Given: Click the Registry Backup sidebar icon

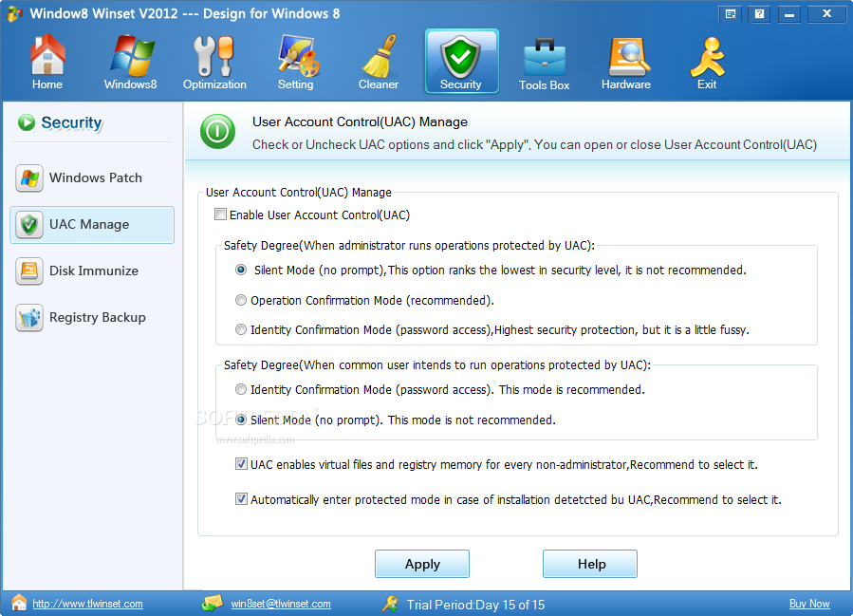Looking at the screenshot, I should pyautogui.click(x=29, y=318).
